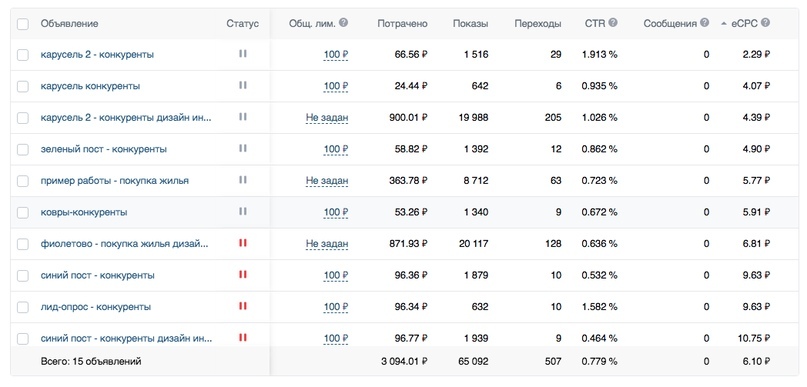Open ad ковры-конкуренты
The height and width of the screenshot is (387, 807).
tap(84, 212)
